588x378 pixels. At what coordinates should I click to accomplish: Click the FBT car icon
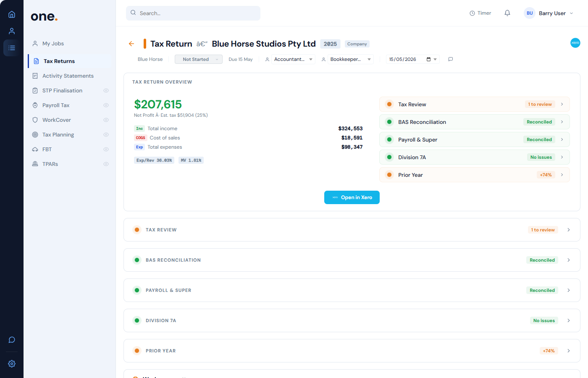35,149
